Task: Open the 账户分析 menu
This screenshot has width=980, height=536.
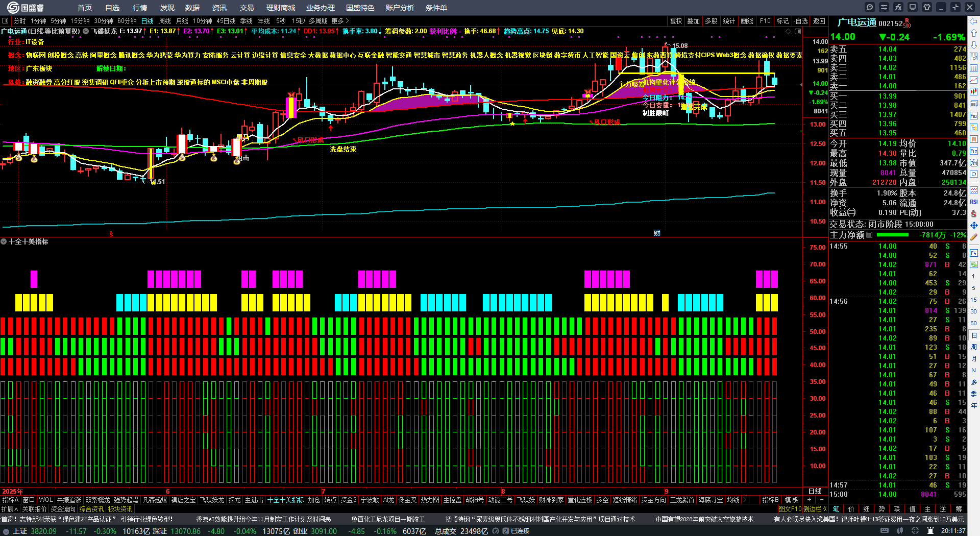Action: pos(400,8)
